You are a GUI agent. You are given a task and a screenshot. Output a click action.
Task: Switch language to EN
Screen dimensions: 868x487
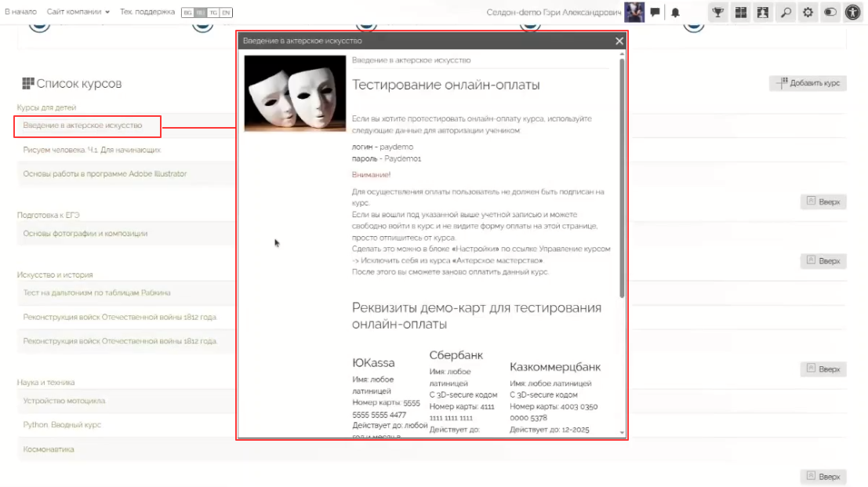click(226, 13)
